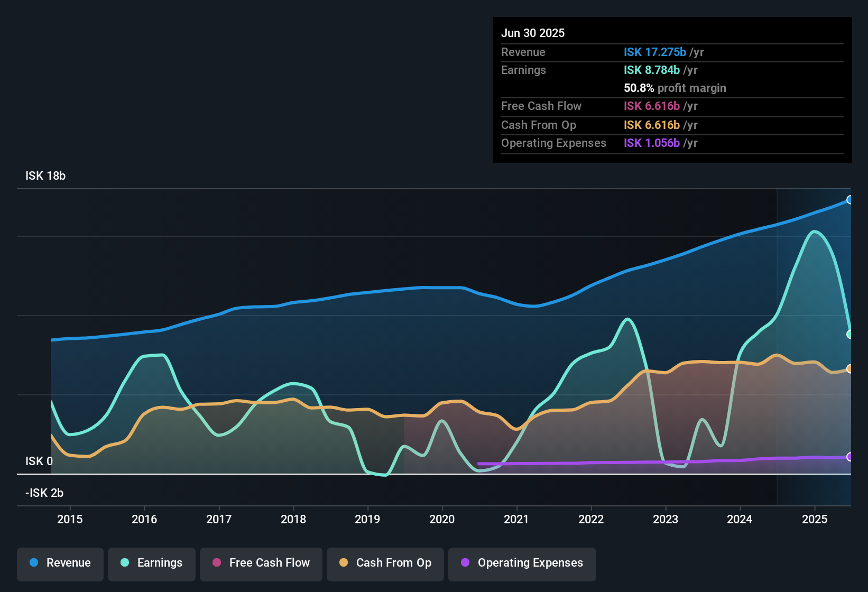Click the ISK 17.275b revenue value
Image resolution: width=868 pixels, height=592 pixels.
[655, 52]
